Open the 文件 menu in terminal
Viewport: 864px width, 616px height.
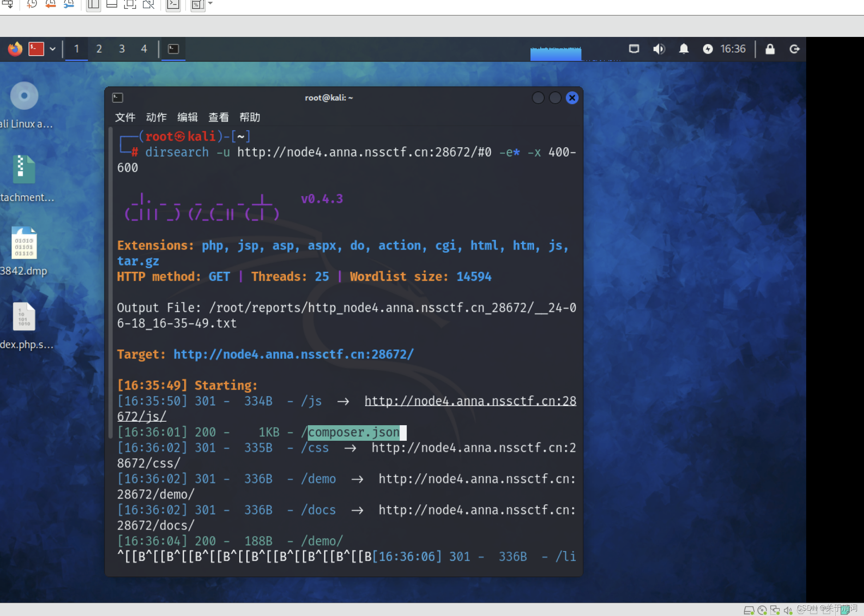125,117
